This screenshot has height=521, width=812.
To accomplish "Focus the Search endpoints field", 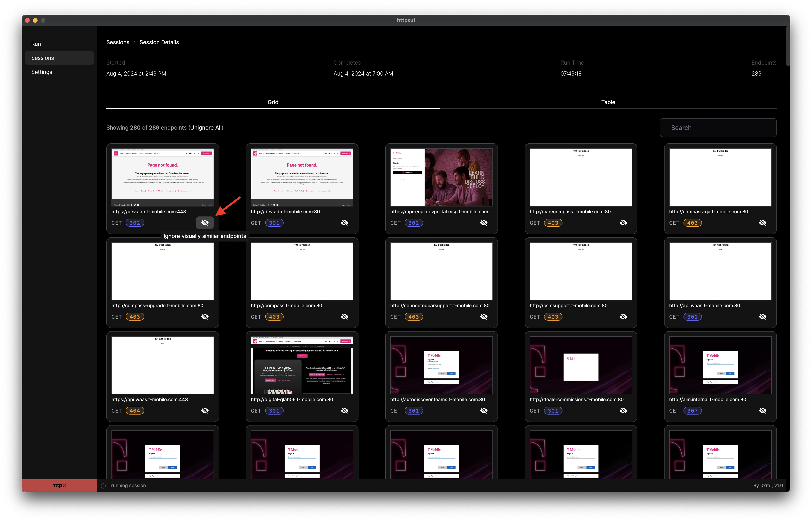I will pyautogui.click(x=718, y=128).
